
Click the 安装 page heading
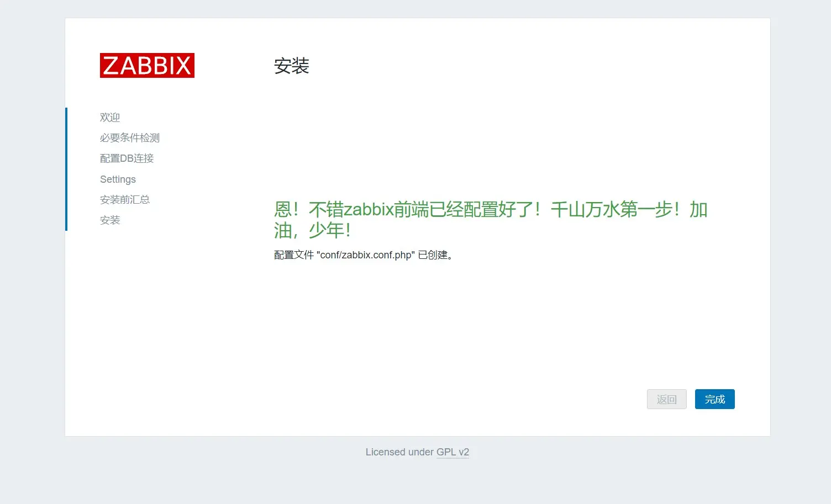click(292, 66)
